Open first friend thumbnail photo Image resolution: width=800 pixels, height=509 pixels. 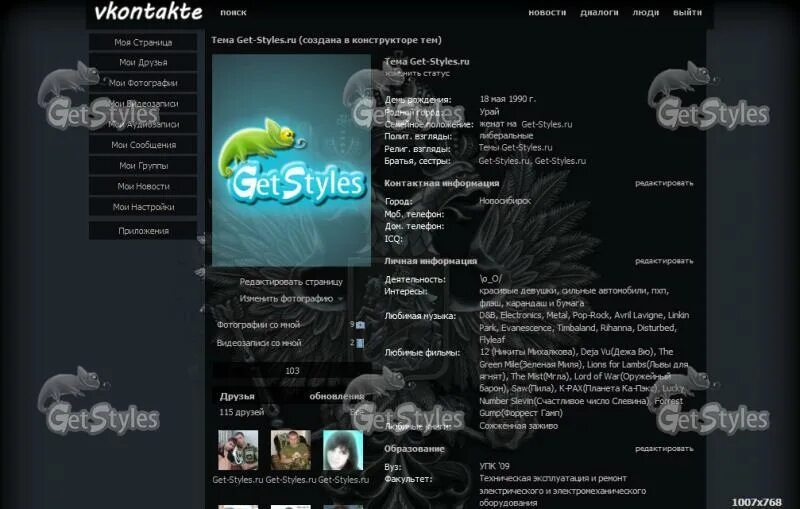[238, 450]
